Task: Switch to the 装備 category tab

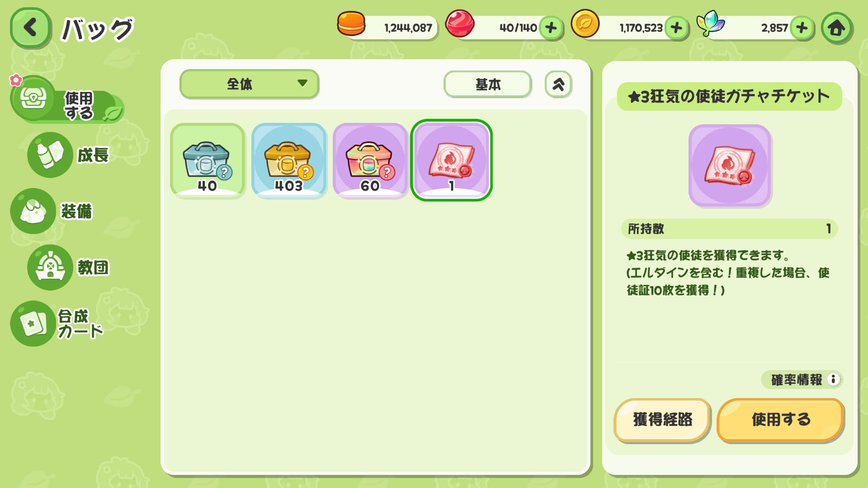Action: click(x=52, y=211)
